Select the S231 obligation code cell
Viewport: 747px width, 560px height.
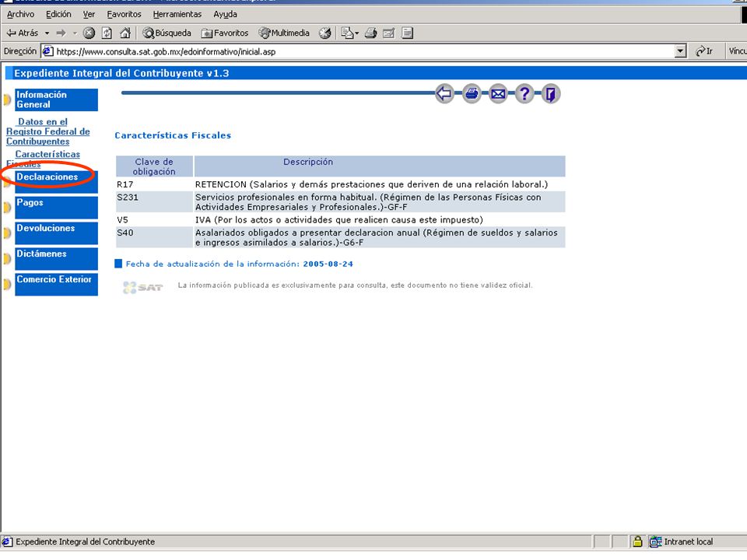(154, 202)
